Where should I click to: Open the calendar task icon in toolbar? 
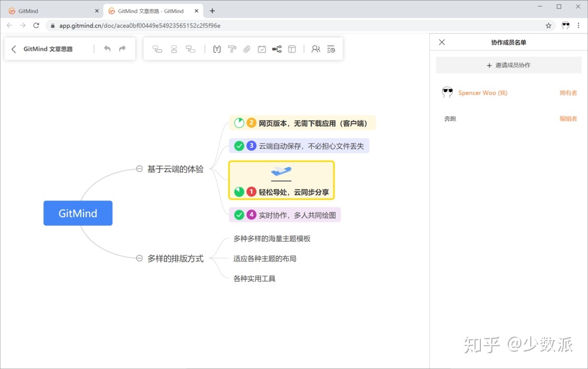tap(261, 49)
